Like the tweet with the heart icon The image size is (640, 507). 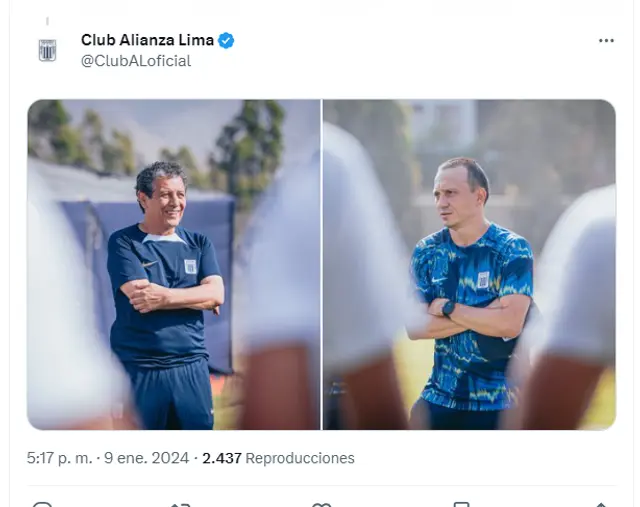[321, 505]
